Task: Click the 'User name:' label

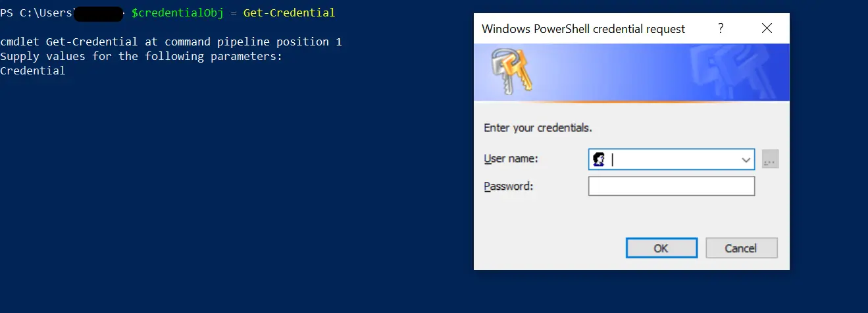Action: click(511, 159)
